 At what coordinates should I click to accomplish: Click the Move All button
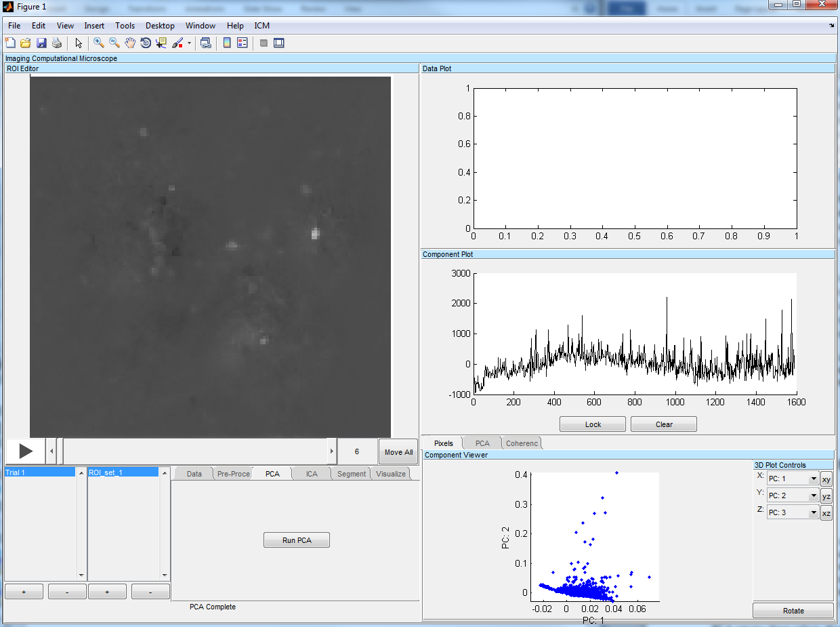point(398,452)
